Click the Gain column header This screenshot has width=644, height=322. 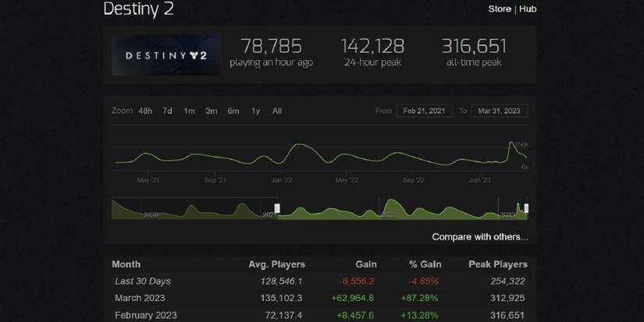[366, 264]
